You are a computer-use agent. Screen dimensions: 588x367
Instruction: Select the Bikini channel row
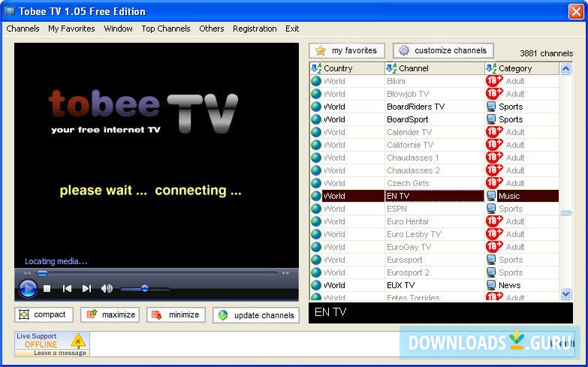click(x=434, y=81)
